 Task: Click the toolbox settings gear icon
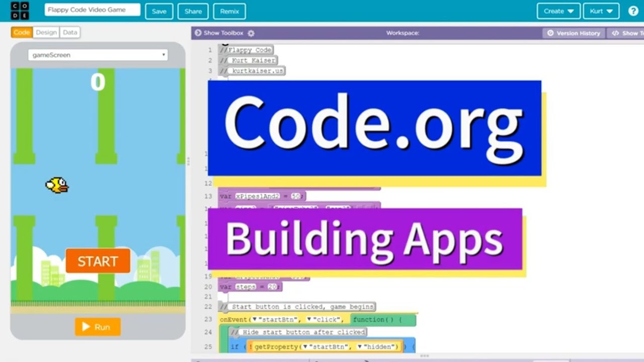[251, 33]
